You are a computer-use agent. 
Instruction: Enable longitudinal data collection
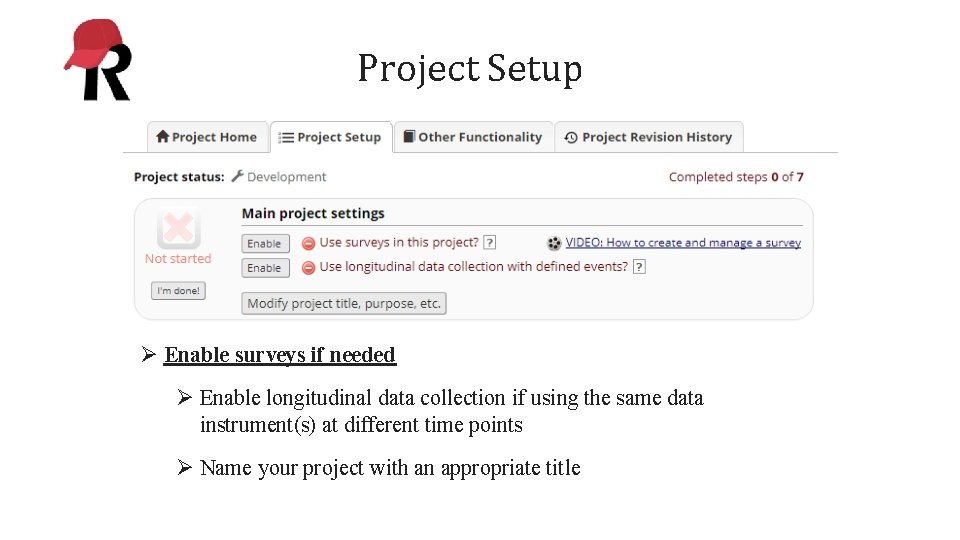click(265, 268)
